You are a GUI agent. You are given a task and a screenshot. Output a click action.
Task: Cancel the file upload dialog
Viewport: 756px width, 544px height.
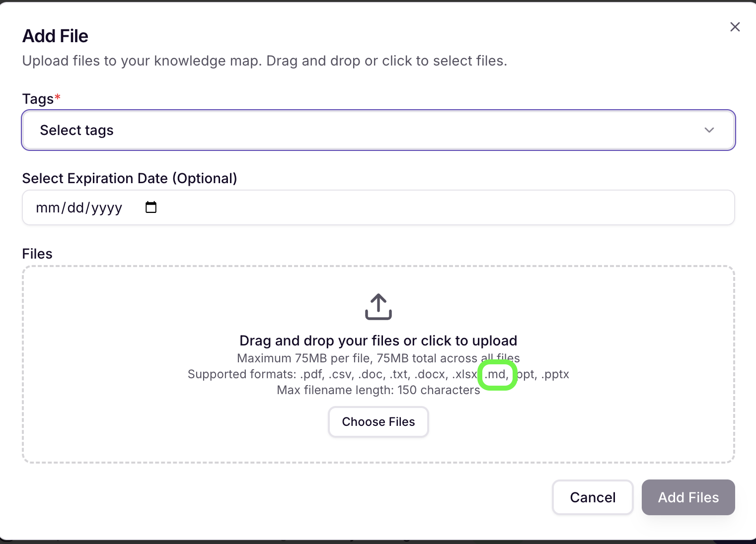(x=593, y=497)
